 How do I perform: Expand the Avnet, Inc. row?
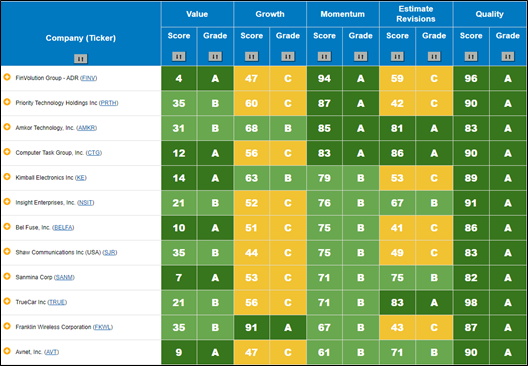7,351
